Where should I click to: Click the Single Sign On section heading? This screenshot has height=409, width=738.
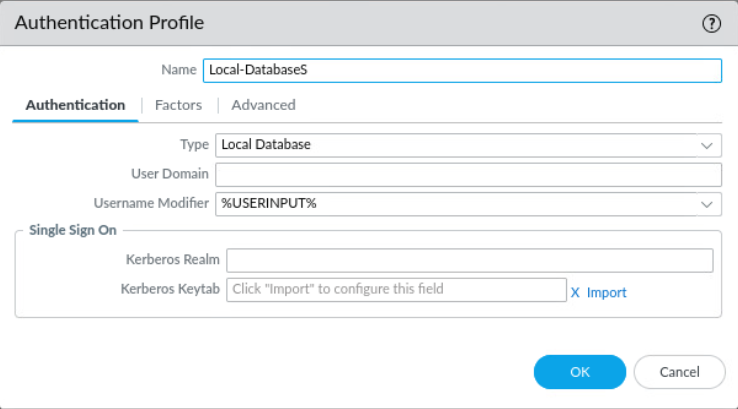tap(66, 230)
